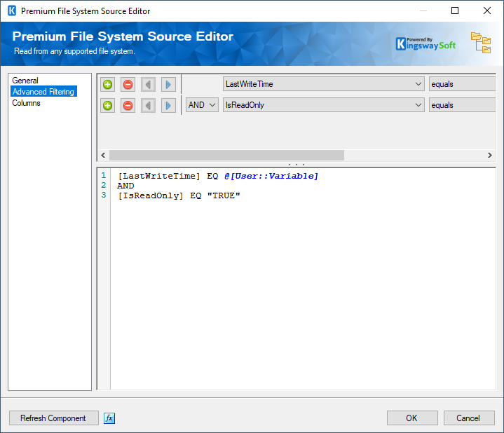
Task: Open the LastWriteTime field dropdown
Action: [324, 84]
